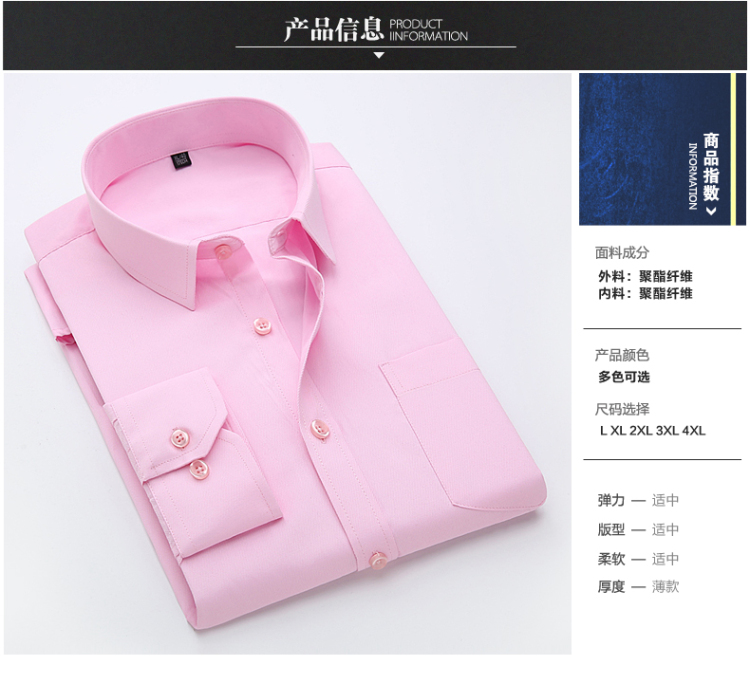This screenshot has width=750, height=684.
Task: Click the pink shirt product photo
Action: (287, 364)
